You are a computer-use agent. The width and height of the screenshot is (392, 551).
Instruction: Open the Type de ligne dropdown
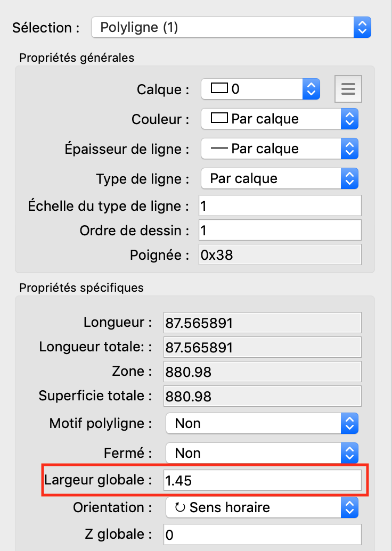tap(279, 178)
